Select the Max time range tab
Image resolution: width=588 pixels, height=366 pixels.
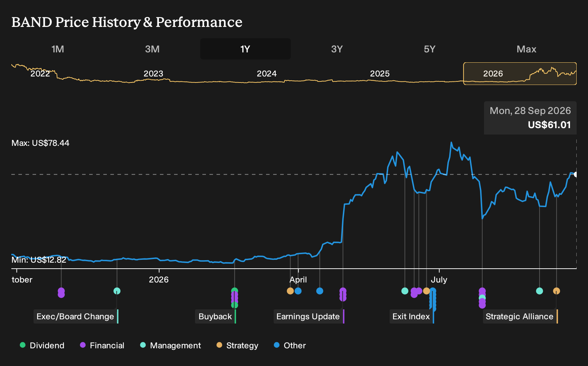[x=526, y=49]
